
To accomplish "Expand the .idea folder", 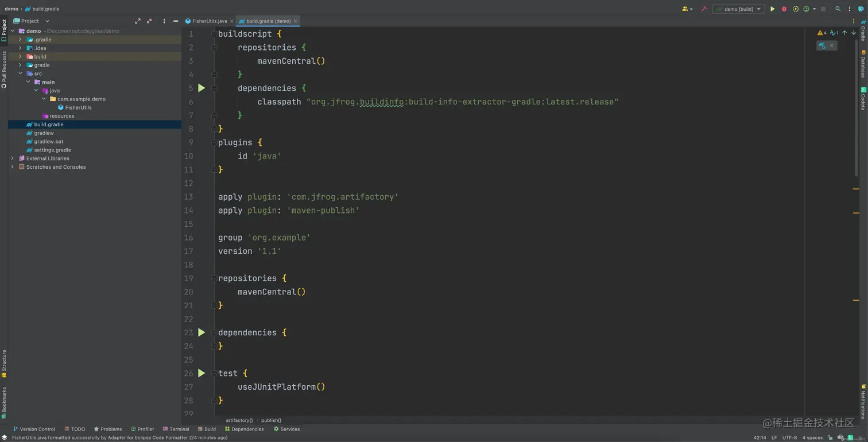I will pyautogui.click(x=20, y=48).
